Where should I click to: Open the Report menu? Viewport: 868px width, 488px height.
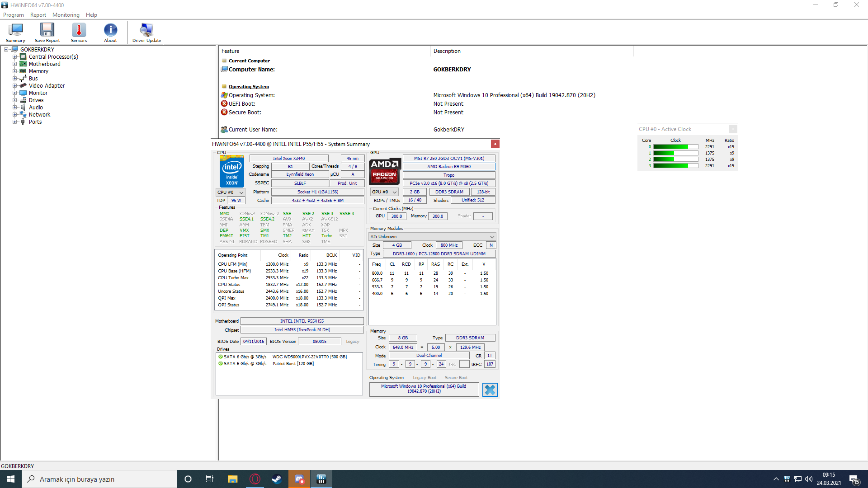[38, 15]
